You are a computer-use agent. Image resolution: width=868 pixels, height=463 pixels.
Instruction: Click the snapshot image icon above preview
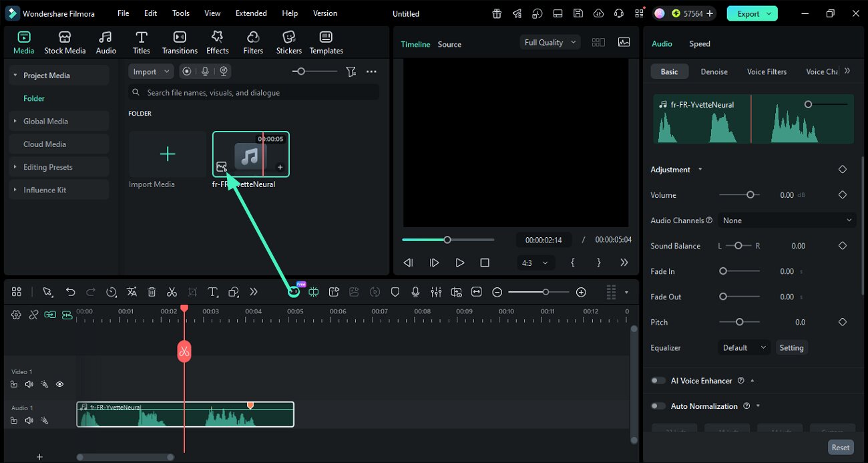(624, 42)
